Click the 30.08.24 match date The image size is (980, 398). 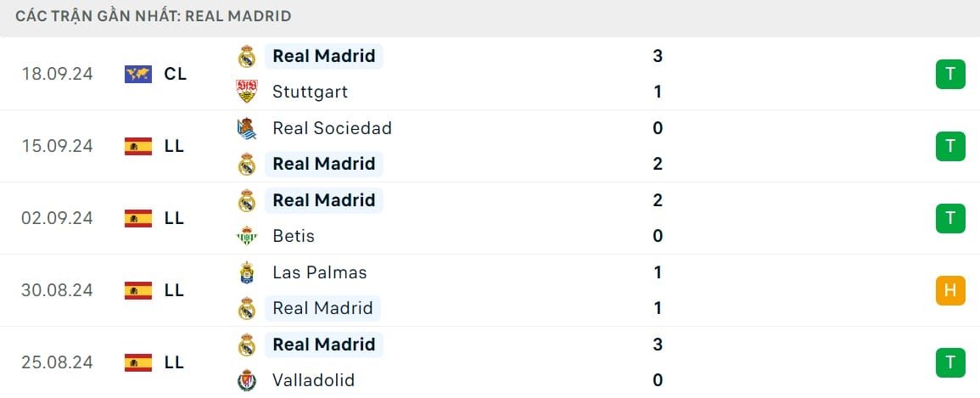point(57,290)
